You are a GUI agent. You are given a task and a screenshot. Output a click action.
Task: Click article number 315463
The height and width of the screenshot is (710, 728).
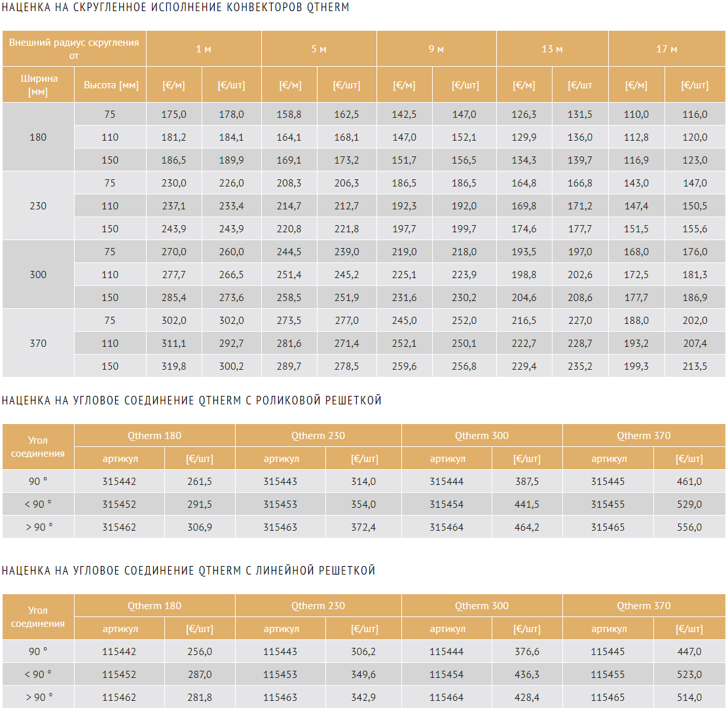(x=280, y=527)
